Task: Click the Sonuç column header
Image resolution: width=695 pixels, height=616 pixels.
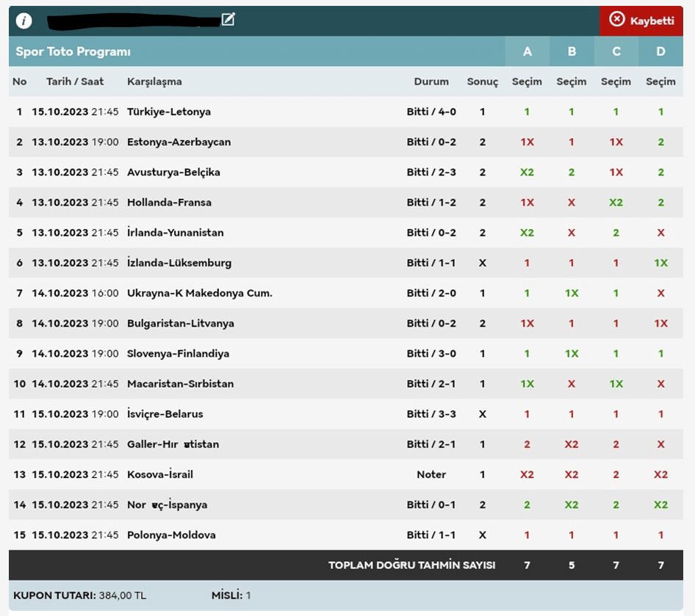Action: pyautogui.click(x=482, y=81)
